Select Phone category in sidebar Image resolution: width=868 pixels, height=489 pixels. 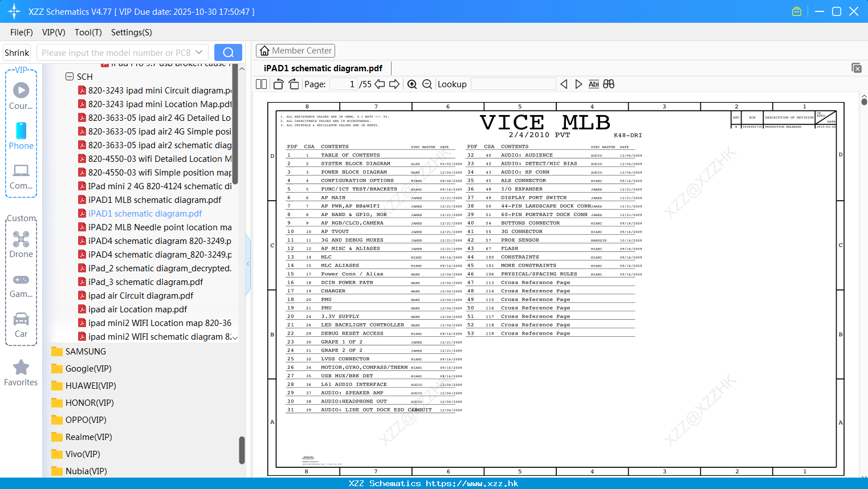pos(21,136)
